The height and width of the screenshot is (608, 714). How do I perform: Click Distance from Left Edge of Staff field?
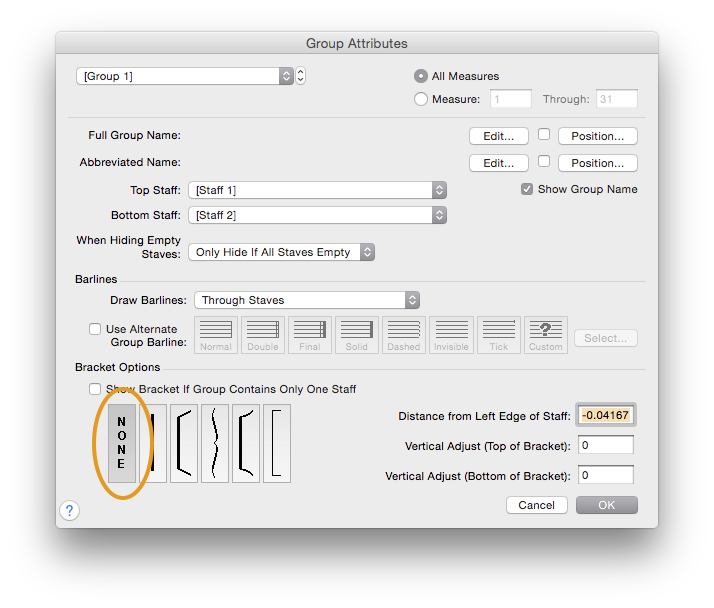(x=606, y=415)
